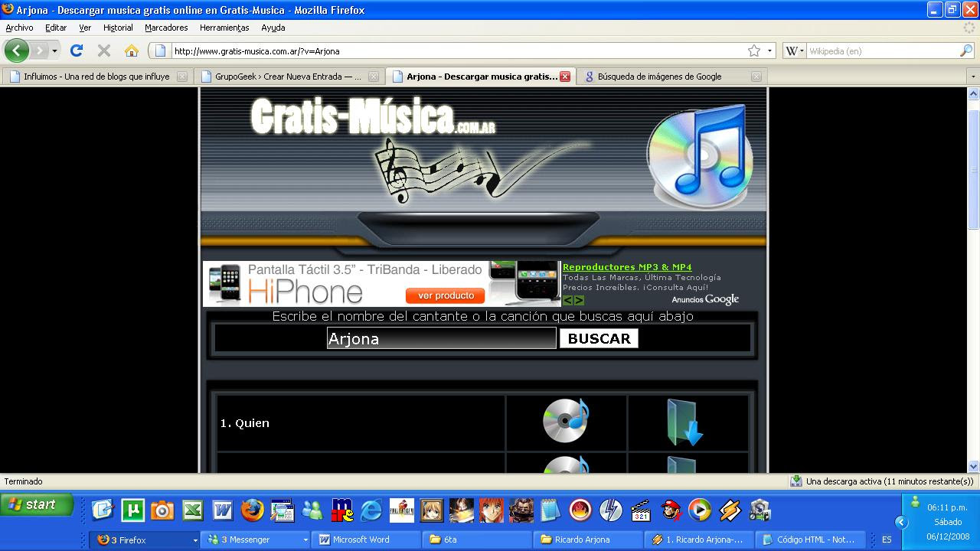980x551 pixels.
Task: Open the Editar menu
Action: coord(56,28)
